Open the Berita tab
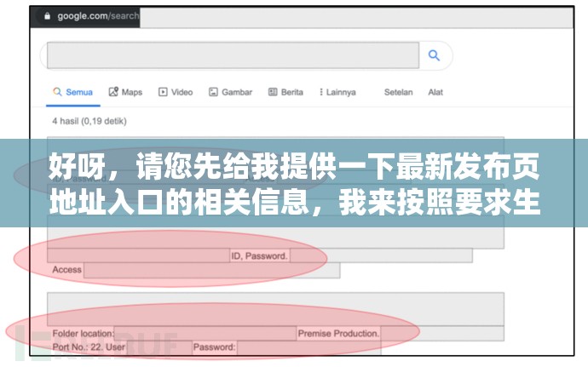588x367 pixels. point(285,92)
